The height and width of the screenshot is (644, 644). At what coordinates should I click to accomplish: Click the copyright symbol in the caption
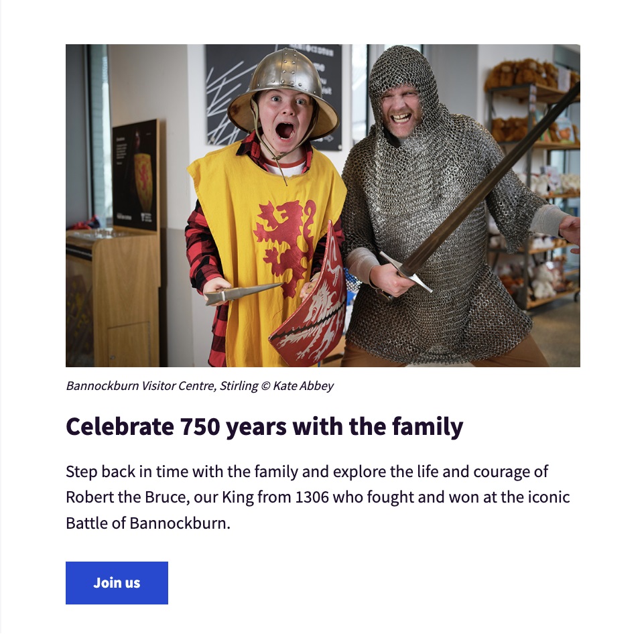point(266,386)
